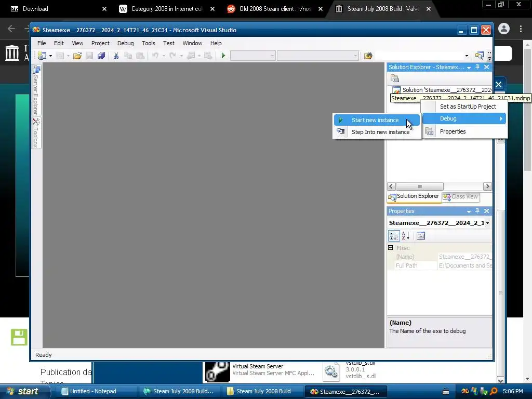Screen dimensions: 532x399
Task: Open Solution Explorer window position dropdown
Action: click(469, 68)
